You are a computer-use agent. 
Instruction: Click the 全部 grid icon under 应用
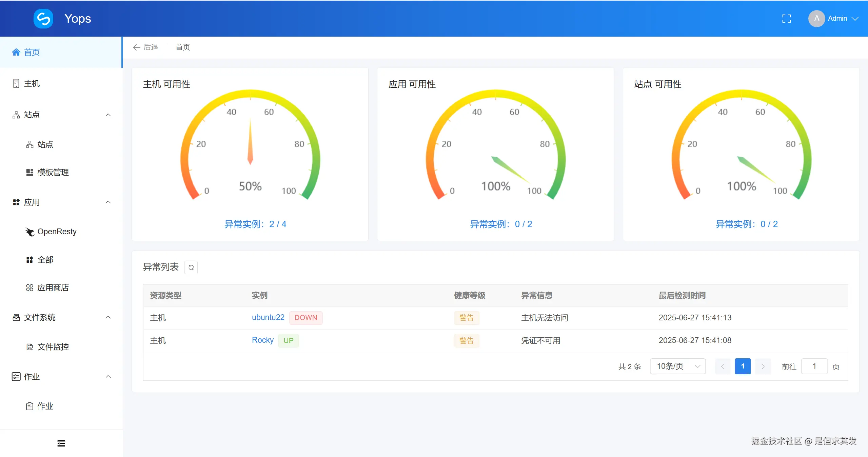point(29,260)
